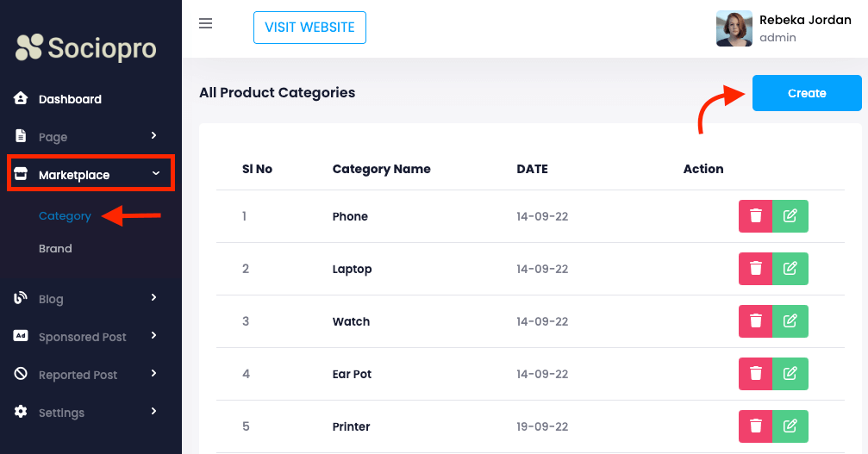The image size is (868, 454).
Task: Click the Visit Website button
Action: tap(309, 28)
